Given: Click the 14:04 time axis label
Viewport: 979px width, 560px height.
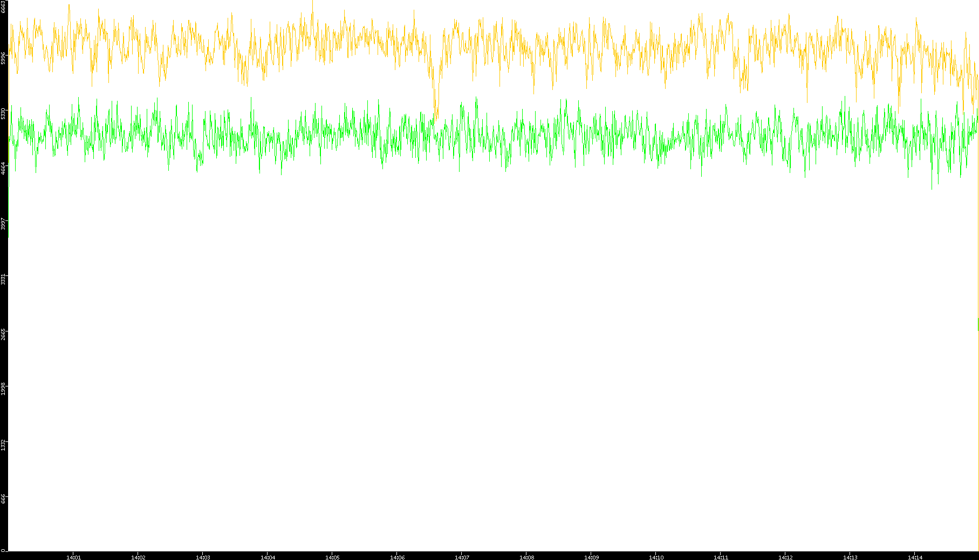Looking at the screenshot, I should (x=268, y=557).
